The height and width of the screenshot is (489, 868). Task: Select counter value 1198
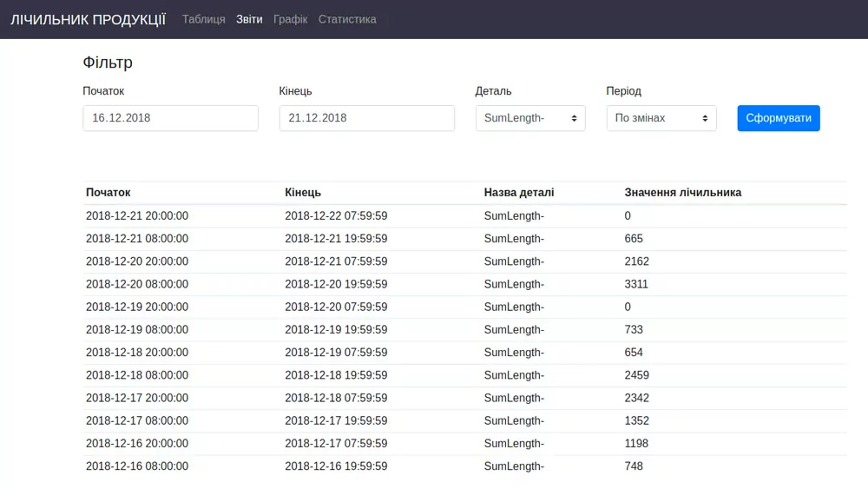(636, 443)
